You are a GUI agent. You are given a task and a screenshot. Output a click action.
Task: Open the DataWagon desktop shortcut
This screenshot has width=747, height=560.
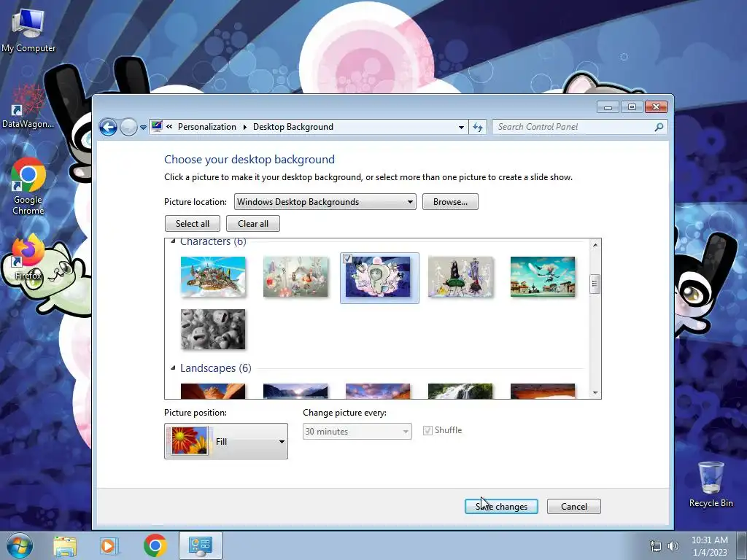[28, 106]
